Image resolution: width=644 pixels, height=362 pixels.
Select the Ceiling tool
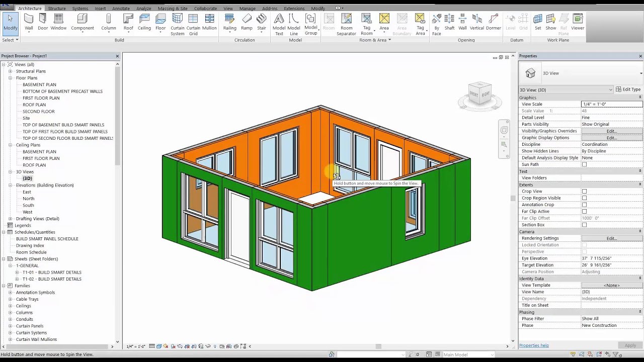pos(144,23)
